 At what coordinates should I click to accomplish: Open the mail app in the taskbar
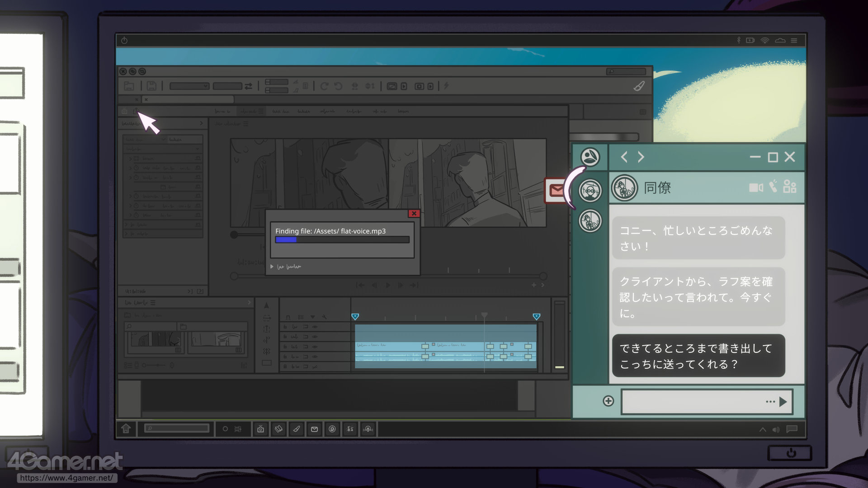tap(314, 429)
